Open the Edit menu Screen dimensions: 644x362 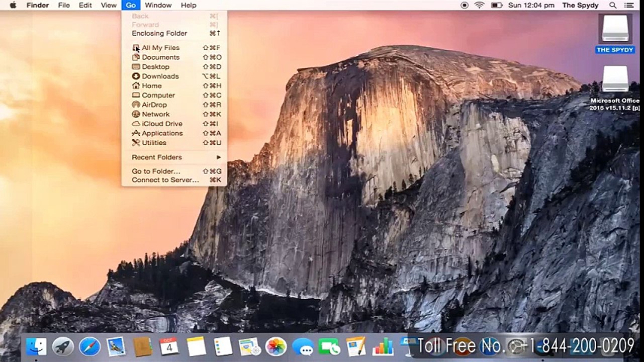pyautogui.click(x=85, y=5)
